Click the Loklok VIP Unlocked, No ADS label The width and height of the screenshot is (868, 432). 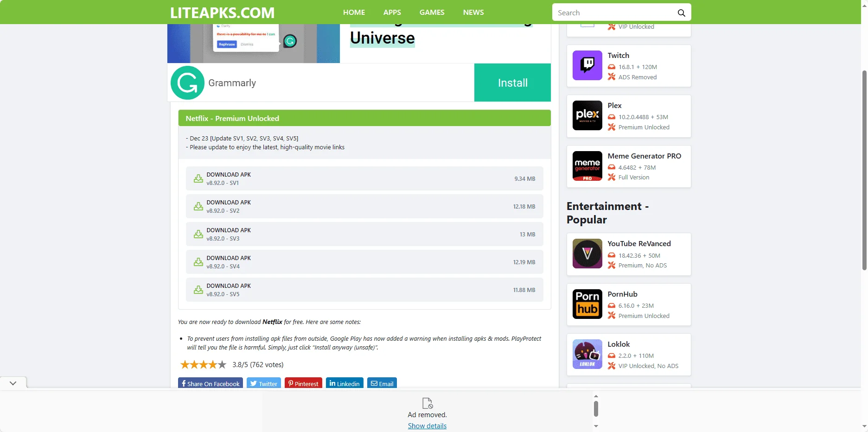pos(648,366)
